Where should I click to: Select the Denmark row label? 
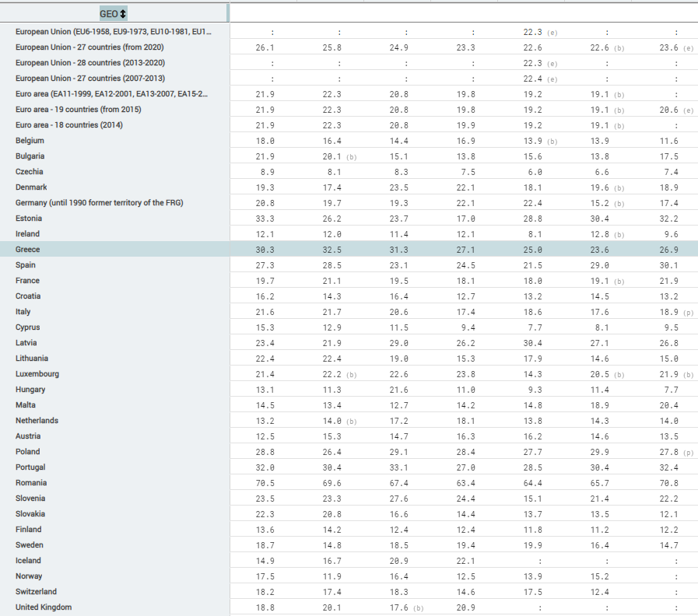(x=31, y=187)
